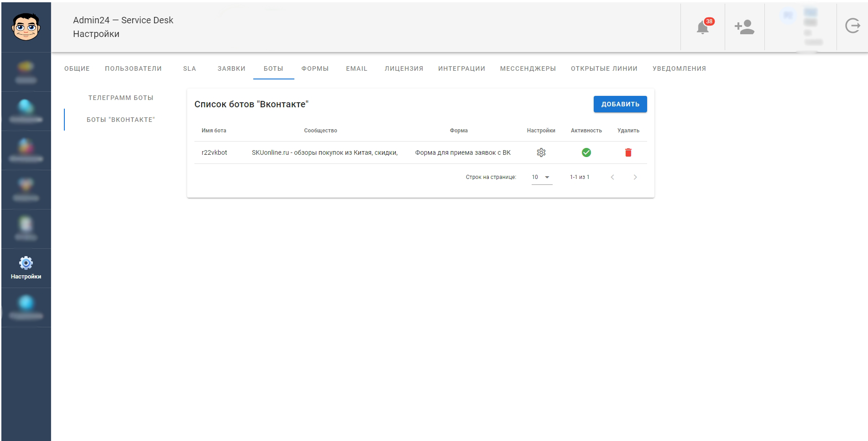This screenshot has height=441, width=868.
Task: Open the Настройки gear item in sidebar
Action: (26, 268)
